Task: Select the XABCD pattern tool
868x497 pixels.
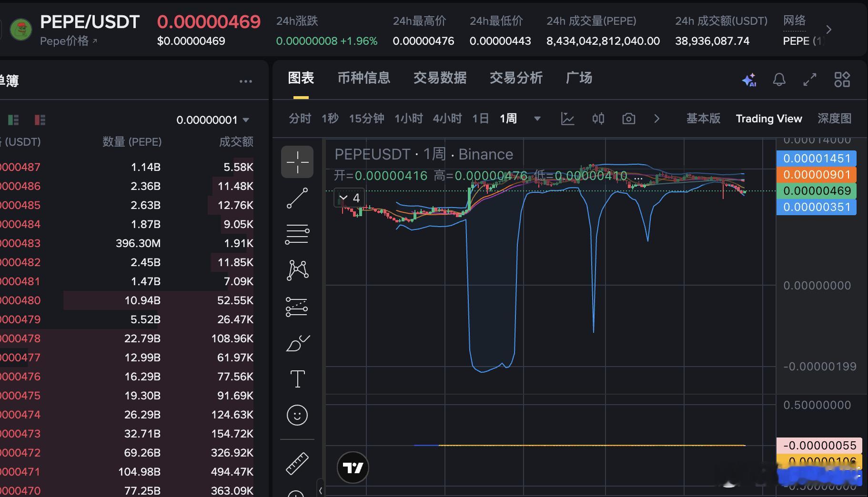Action: (x=297, y=270)
